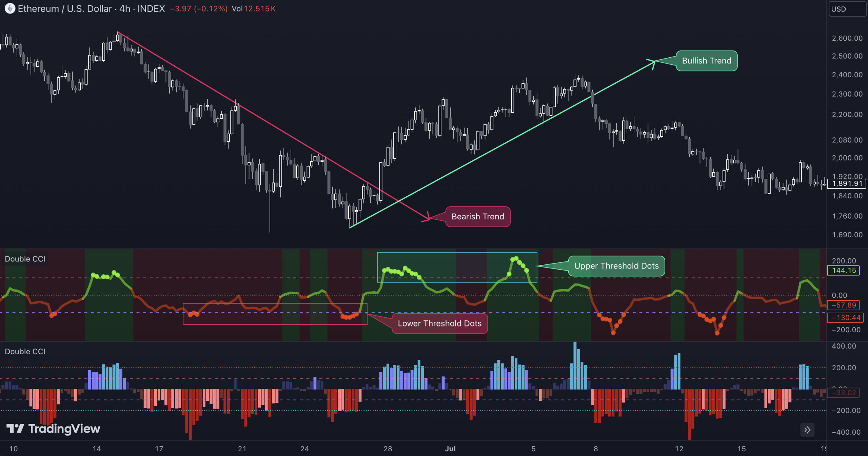Select the Upper Threshold Dots callout
The height and width of the screenshot is (456, 868).
[616, 266]
